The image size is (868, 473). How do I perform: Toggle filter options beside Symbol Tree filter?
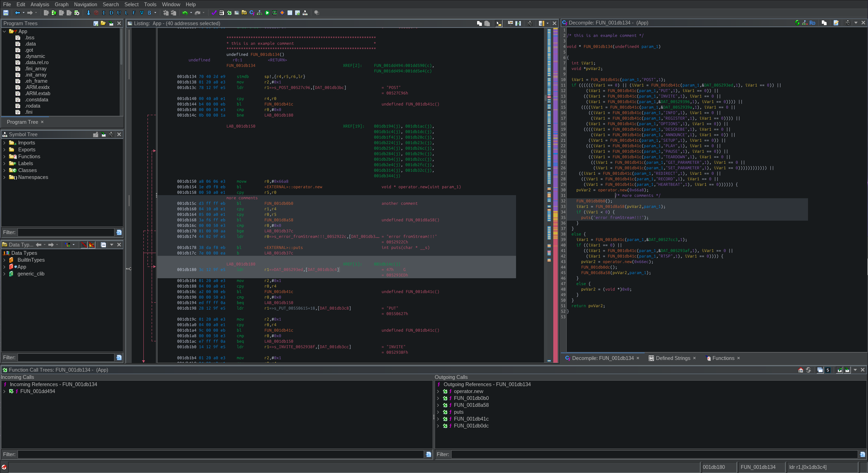pyautogui.click(x=119, y=232)
